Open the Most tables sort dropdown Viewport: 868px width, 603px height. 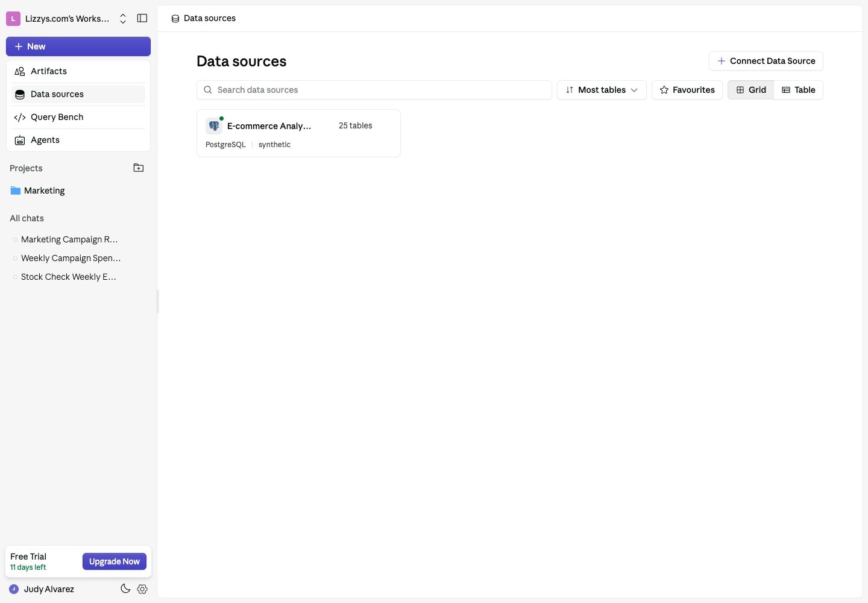[x=602, y=90]
